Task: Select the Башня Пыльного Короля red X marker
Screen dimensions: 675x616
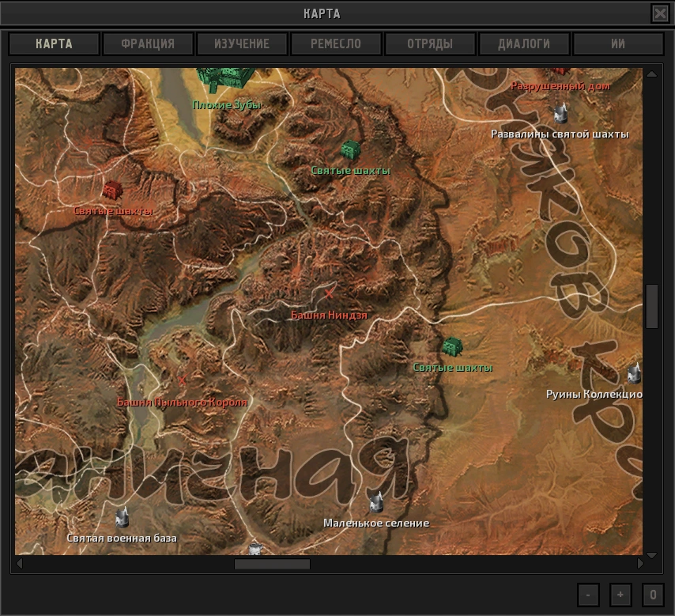Action: tap(183, 380)
